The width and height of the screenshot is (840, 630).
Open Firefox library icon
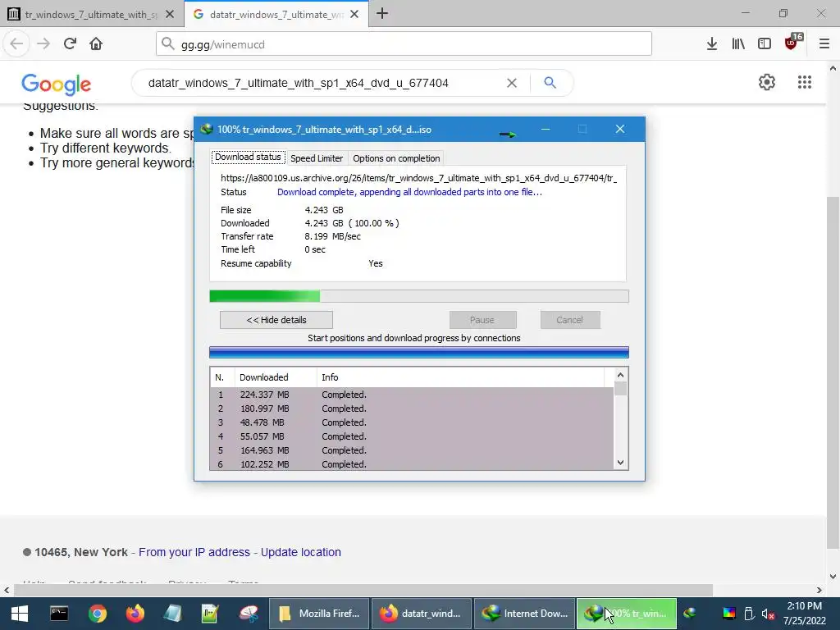(x=738, y=44)
